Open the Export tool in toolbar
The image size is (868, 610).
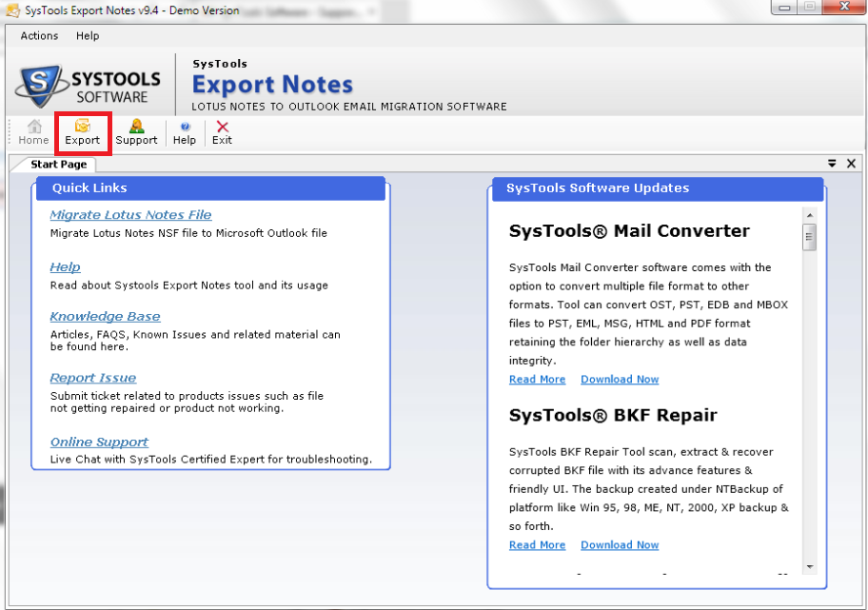pos(83,132)
